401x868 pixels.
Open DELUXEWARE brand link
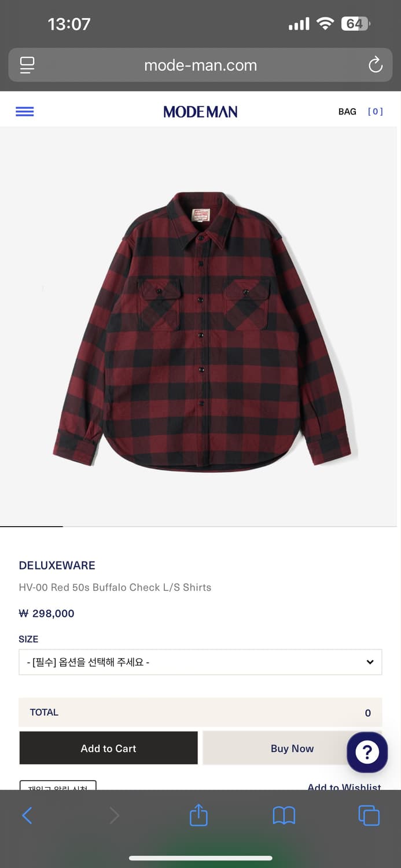coord(57,565)
